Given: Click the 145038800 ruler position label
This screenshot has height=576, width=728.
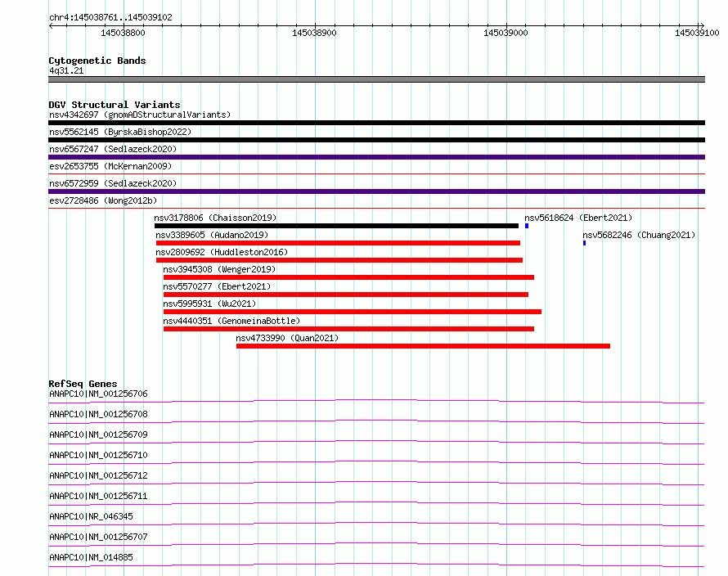Looking at the screenshot, I should pyautogui.click(x=123, y=33).
